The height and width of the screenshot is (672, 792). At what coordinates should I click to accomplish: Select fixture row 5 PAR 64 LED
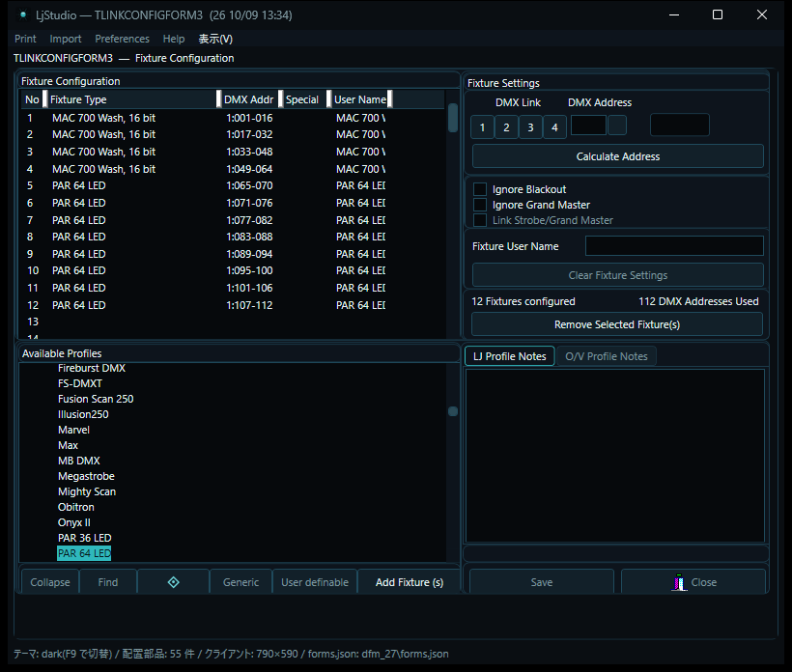point(233,185)
